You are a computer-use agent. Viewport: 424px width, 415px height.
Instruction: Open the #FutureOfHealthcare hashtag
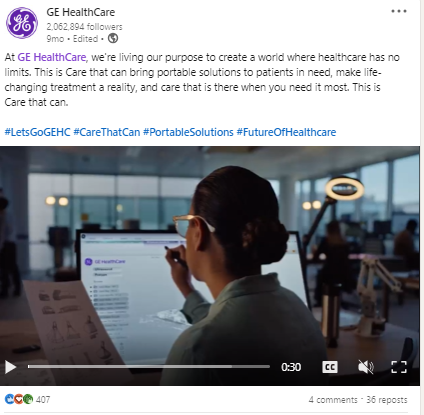(286, 132)
